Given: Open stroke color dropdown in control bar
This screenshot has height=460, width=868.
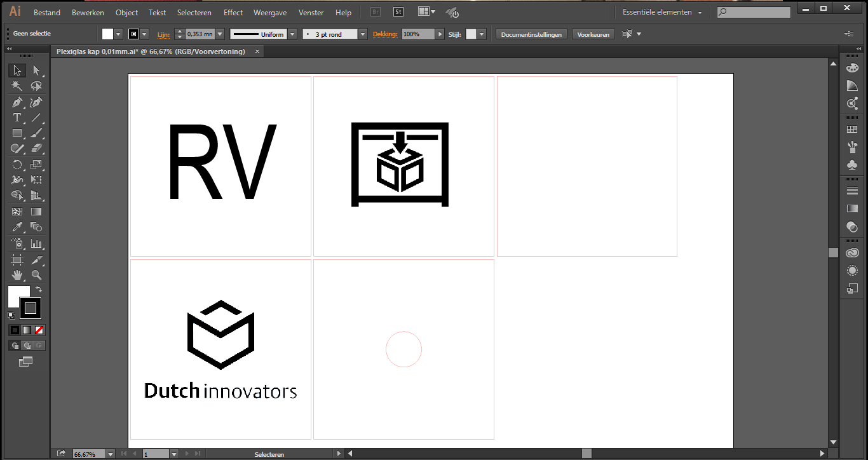Looking at the screenshot, I should [145, 34].
